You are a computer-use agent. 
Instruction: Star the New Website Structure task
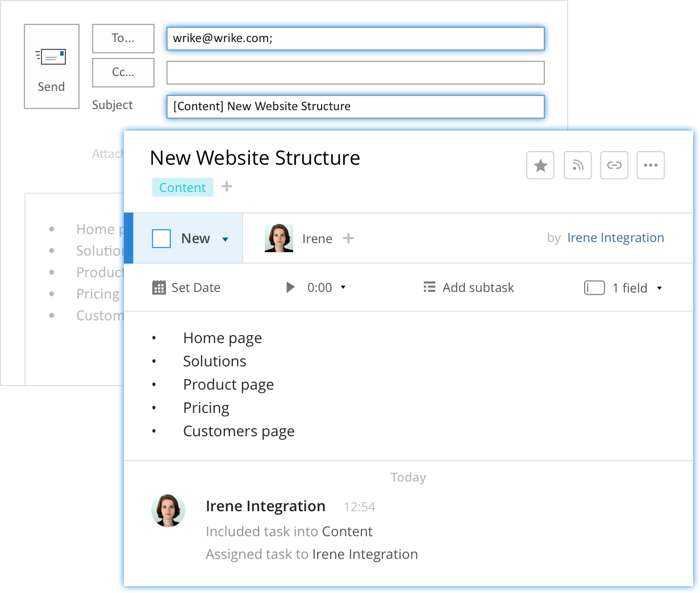point(540,165)
